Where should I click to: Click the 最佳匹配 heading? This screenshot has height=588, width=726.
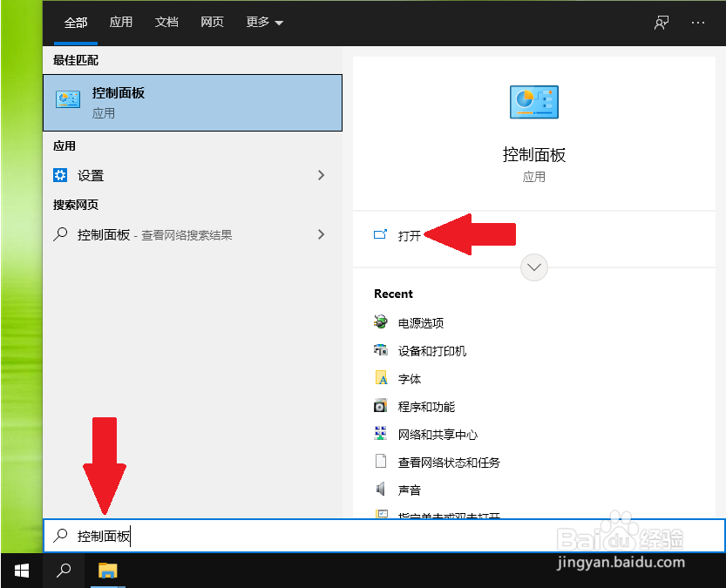[76, 60]
